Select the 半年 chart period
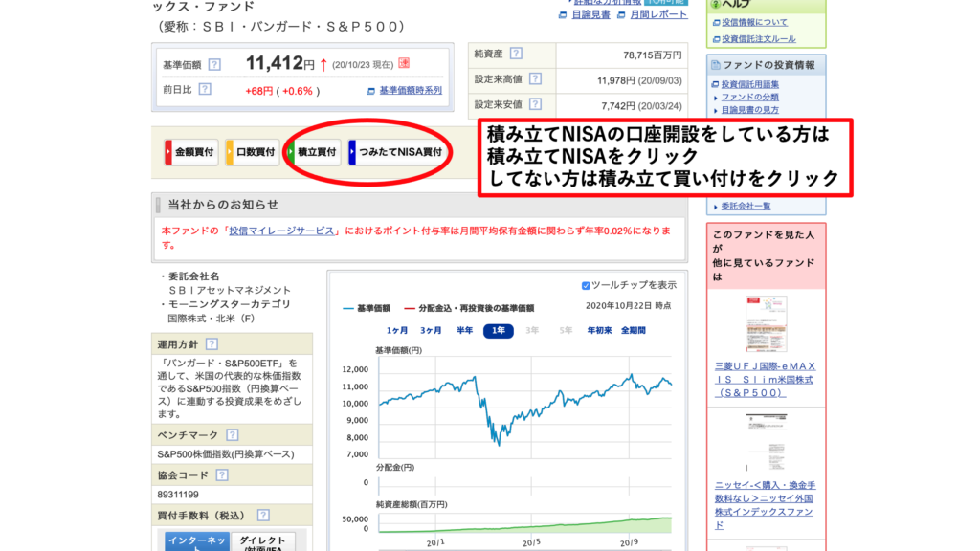Screen dimensions: 980x551 [x=464, y=330]
